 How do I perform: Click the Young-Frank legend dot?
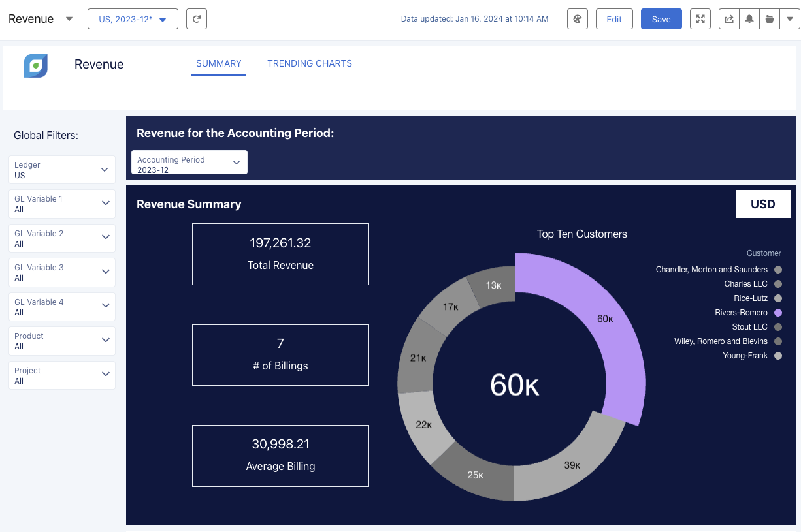click(777, 356)
